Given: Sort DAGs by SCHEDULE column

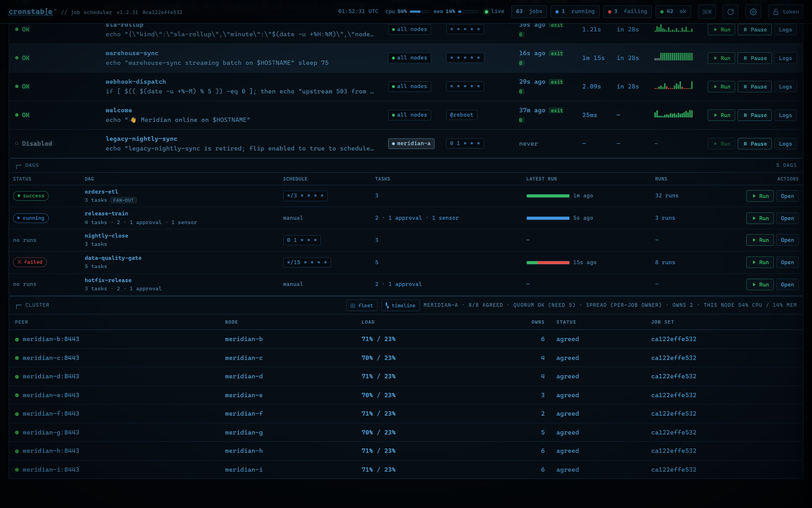Looking at the screenshot, I should [295, 179].
